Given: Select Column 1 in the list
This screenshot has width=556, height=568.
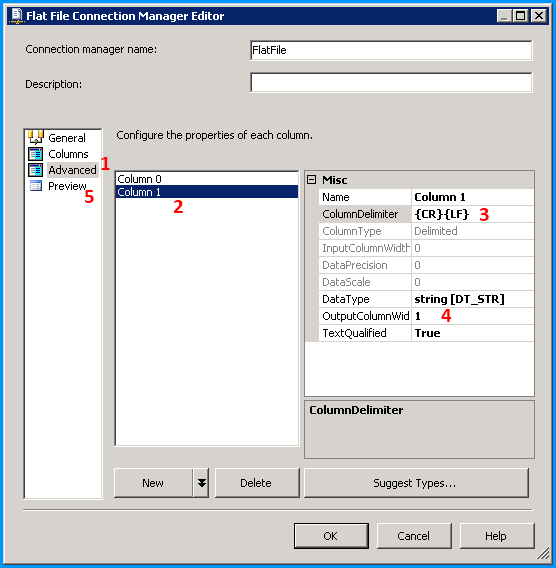Looking at the screenshot, I should pyautogui.click(x=206, y=192).
